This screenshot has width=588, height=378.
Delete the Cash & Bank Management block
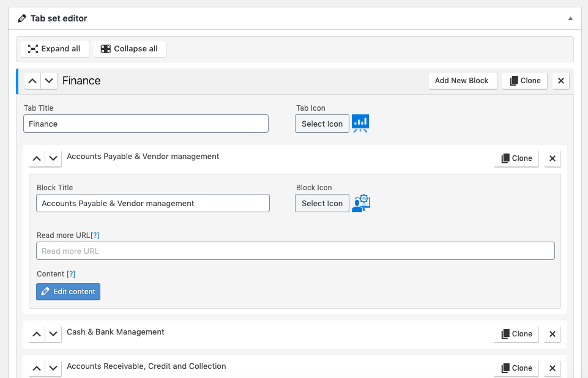tap(552, 334)
